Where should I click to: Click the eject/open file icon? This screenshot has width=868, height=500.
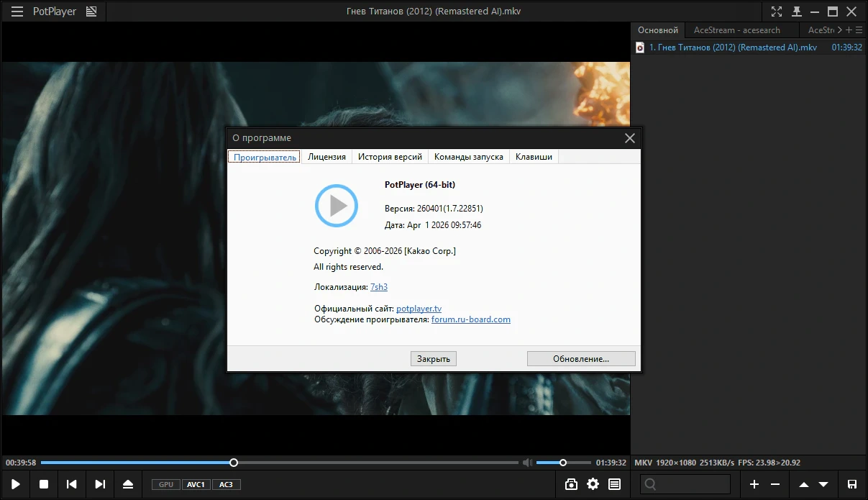point(128,484)
